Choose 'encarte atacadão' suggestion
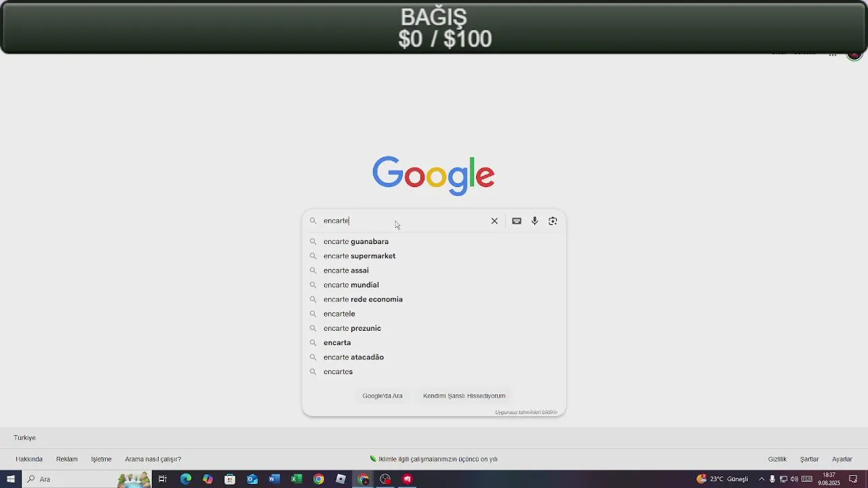868x488 pixels. (434, 357)
